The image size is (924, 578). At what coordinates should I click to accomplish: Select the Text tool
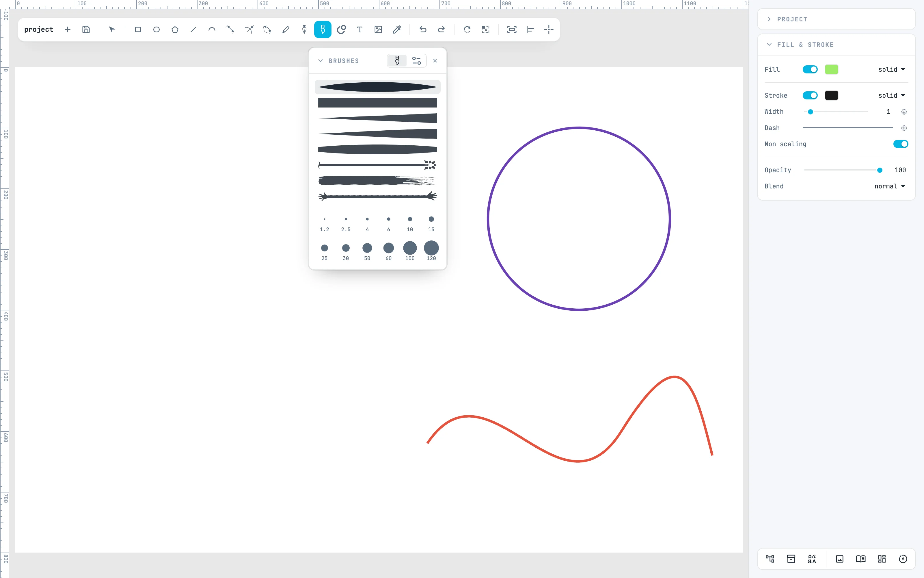(x=360, y=29)
